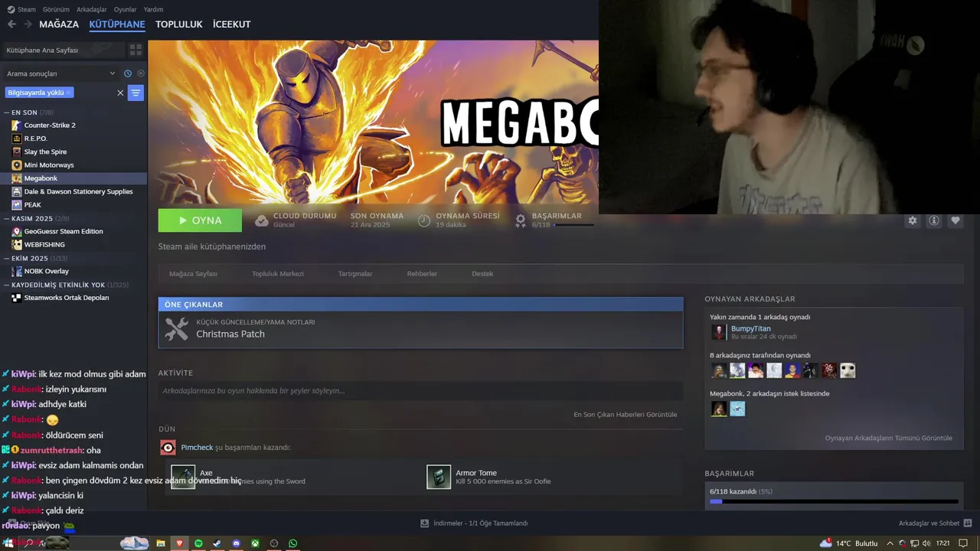Image resolution: width=980 pixels, height=551 pixels.
Task: Add Megabonk to favorites heart icon
Action: pos(955,220)
